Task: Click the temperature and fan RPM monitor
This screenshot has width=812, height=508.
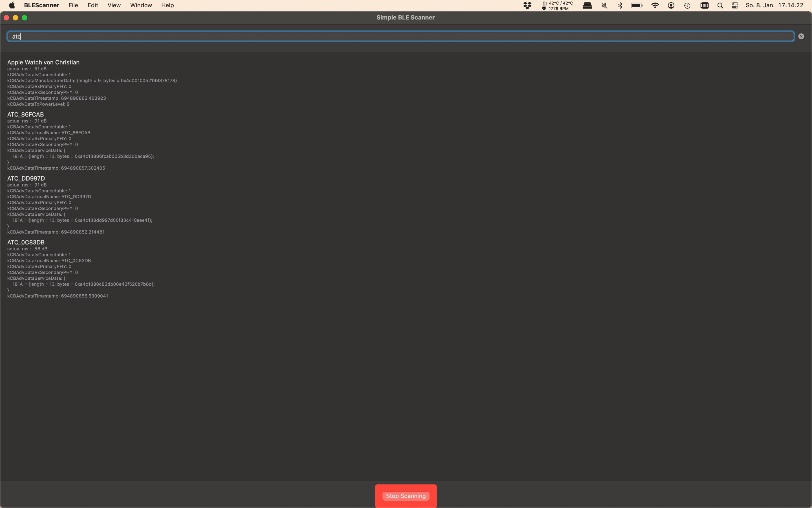Action: coord(557,5)
